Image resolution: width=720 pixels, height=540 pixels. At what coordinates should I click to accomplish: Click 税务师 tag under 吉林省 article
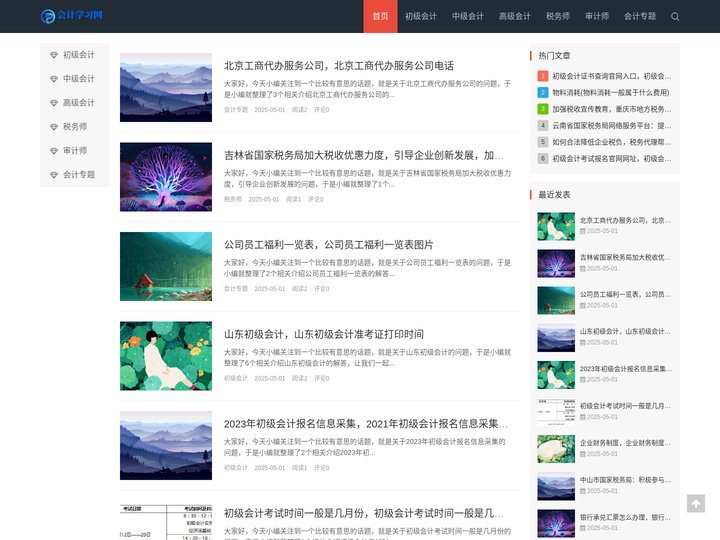coord(233,199)
